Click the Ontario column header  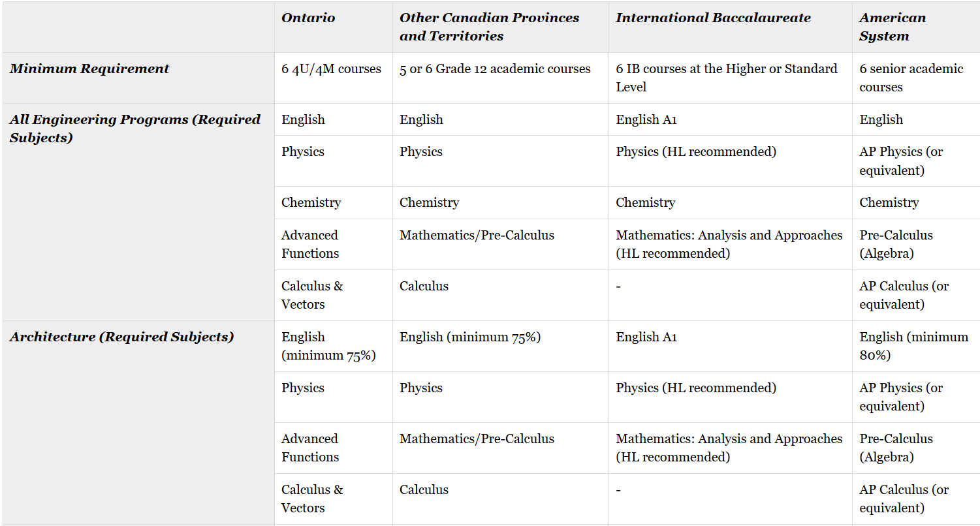tap(308, 18)
